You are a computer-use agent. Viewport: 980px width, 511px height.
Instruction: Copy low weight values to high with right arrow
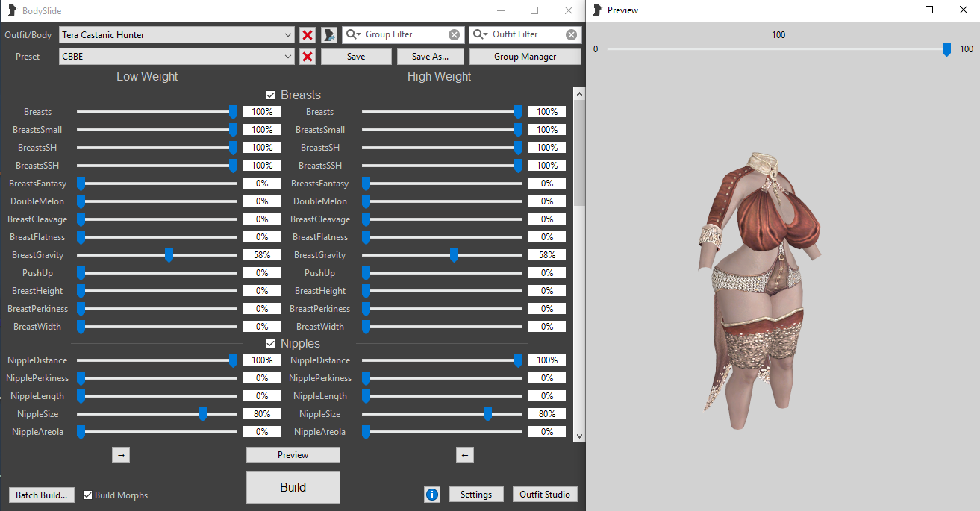122,455
